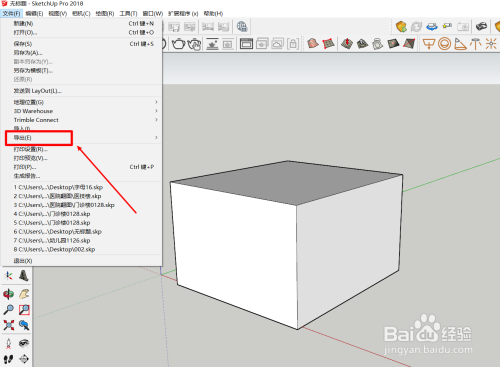This screenshot has height=367, width=500.
Task: Select the Axes tool in the left toolbar
Action: point(8,276)
